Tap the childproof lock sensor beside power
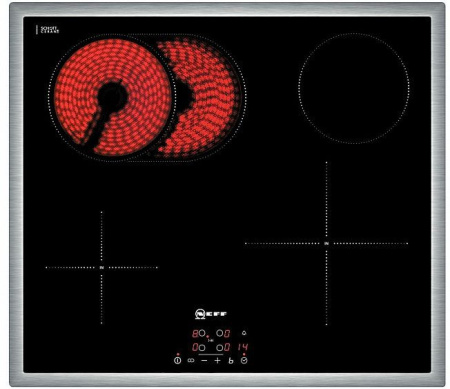Screen dimensions: 450x389 (191, 360)
